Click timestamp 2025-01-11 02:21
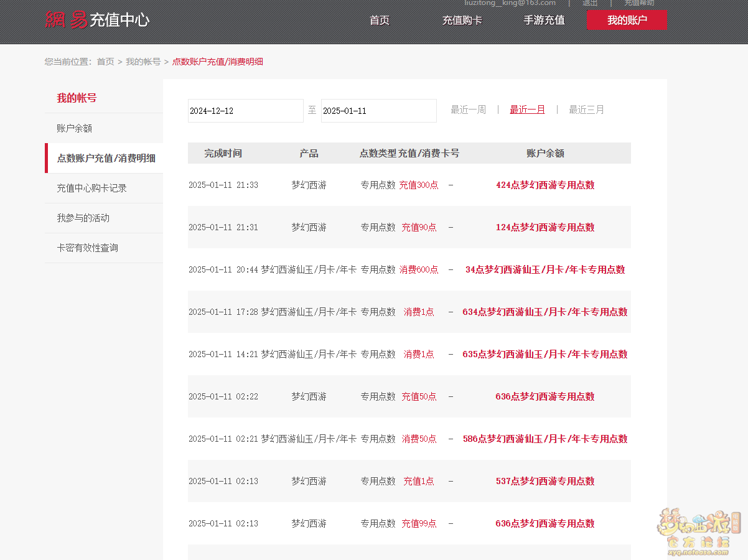This screenshot has width=748, height=560. tap(223, 439)
